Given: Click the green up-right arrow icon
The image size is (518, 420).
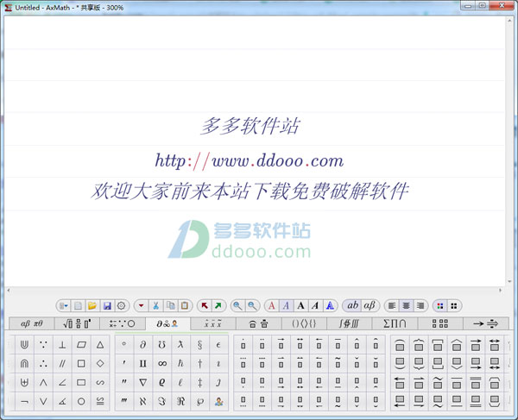Looking at the screenshot, I should coord(218,306).
